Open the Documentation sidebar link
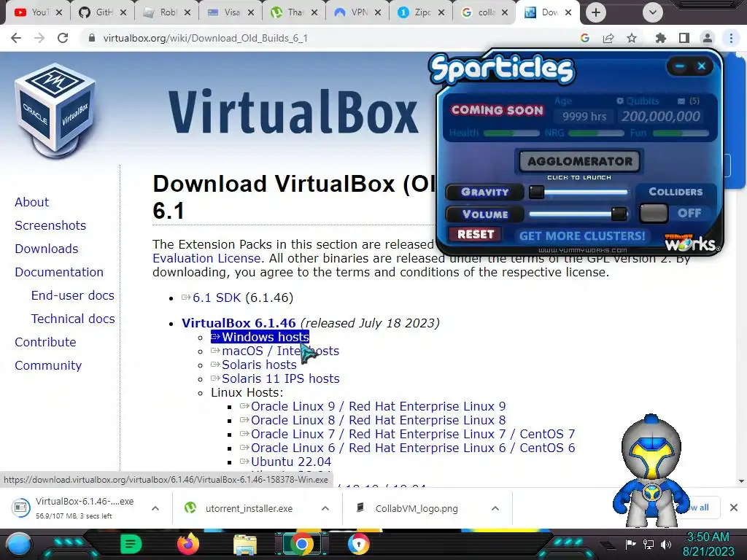The image size is (747, 560). [59, 272]
